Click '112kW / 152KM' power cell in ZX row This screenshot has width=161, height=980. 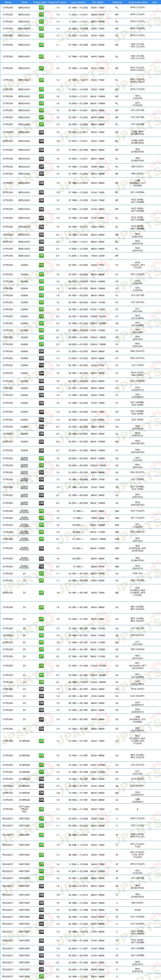(x=97, y=666)
